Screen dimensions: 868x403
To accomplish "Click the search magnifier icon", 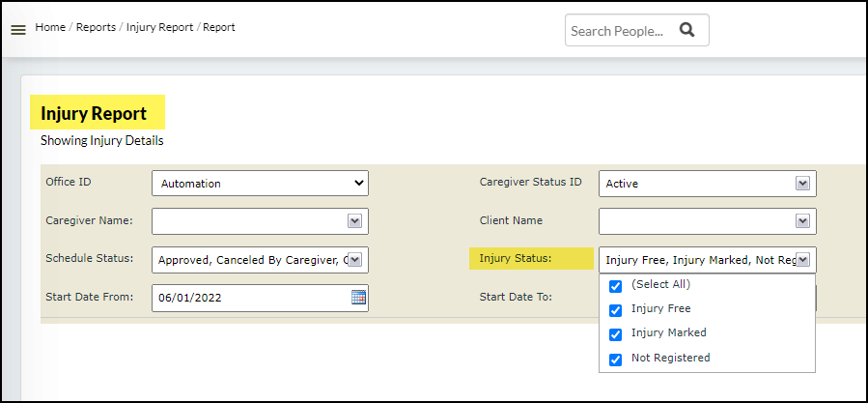I will 686,30.
